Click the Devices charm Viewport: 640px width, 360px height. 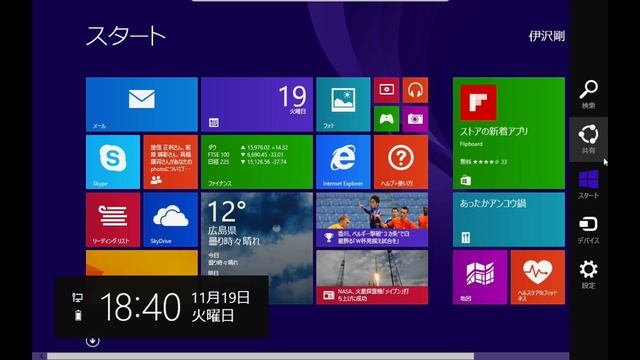pyautogui.click(x=588, y=229)
